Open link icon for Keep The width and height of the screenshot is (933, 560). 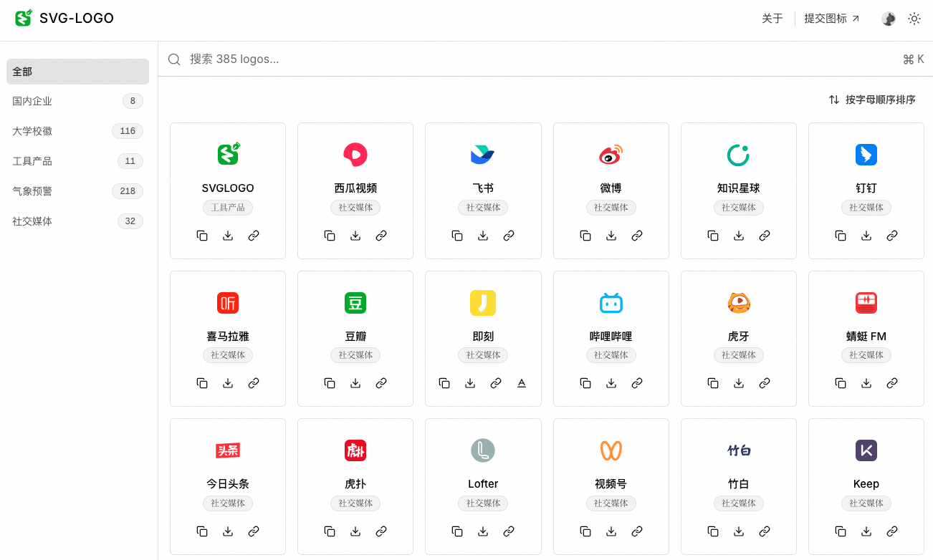(x=892, y=531)
